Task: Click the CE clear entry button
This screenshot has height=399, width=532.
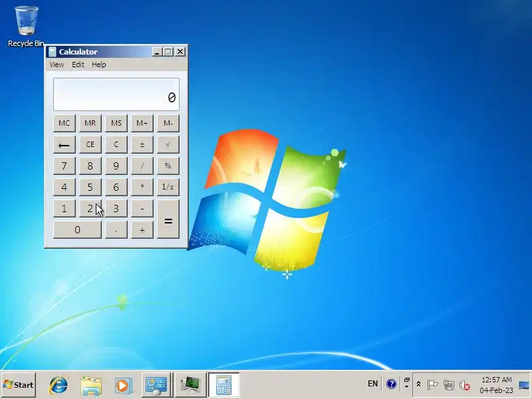Action: 90,145
